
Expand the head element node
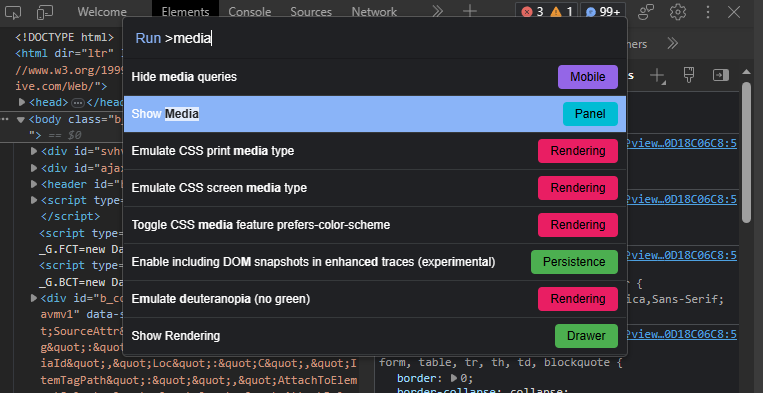22,102
